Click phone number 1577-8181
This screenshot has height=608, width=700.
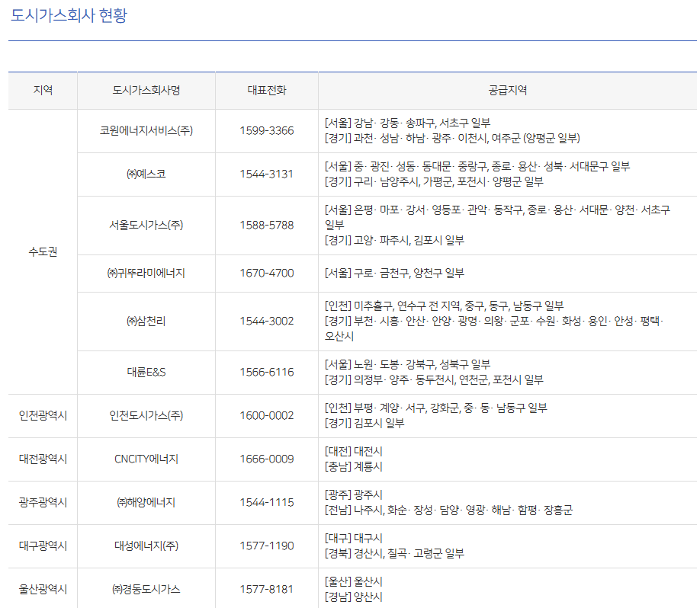tap(267, 589)
